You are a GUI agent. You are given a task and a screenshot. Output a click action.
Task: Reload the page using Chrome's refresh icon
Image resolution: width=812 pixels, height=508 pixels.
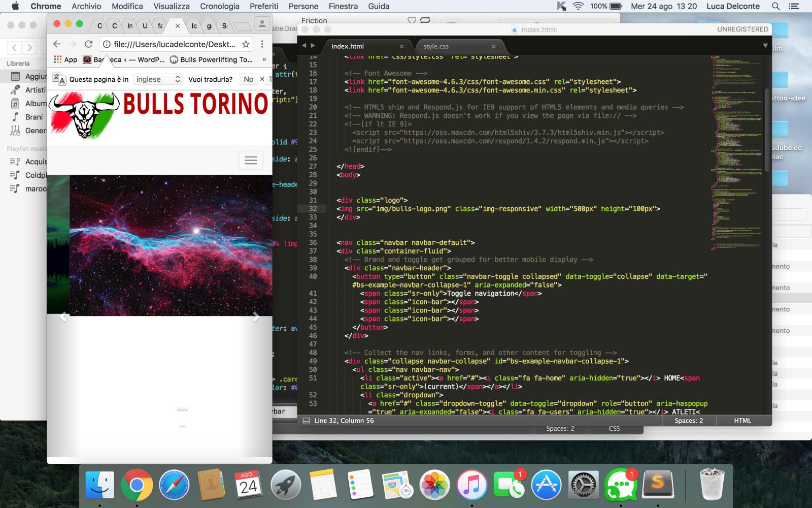tap(88, 44)
